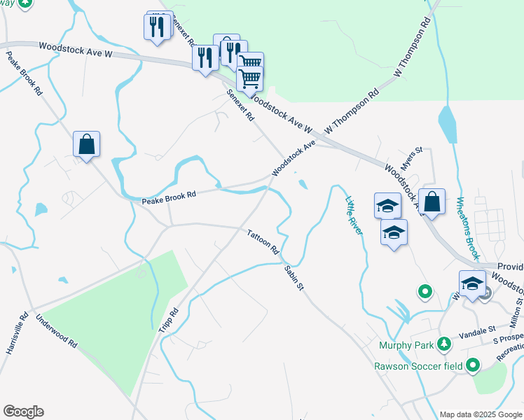This screenshot has width=524, height=420.
Task: Click the upper shopping cart marker
Action: point(251,59)
